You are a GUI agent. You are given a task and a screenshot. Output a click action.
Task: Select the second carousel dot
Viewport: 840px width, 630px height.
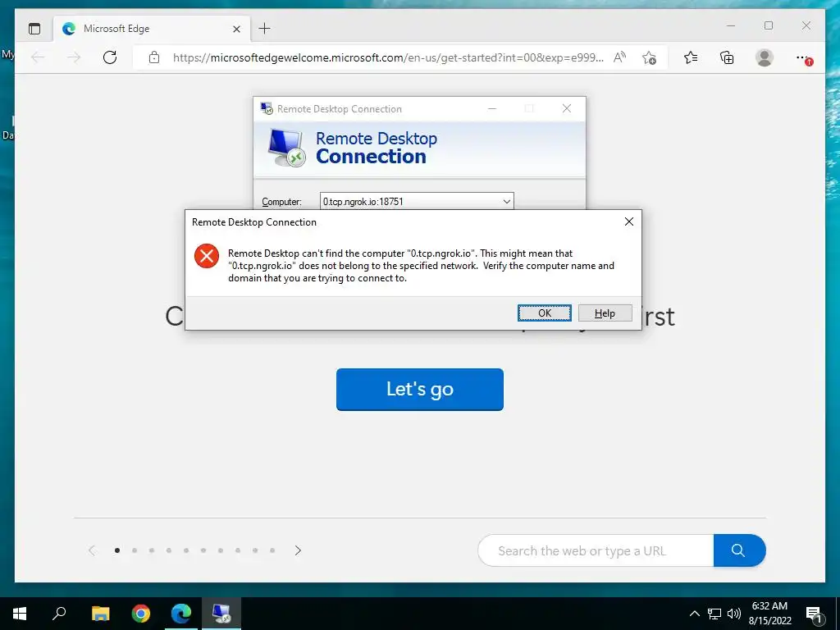[135, 550]
